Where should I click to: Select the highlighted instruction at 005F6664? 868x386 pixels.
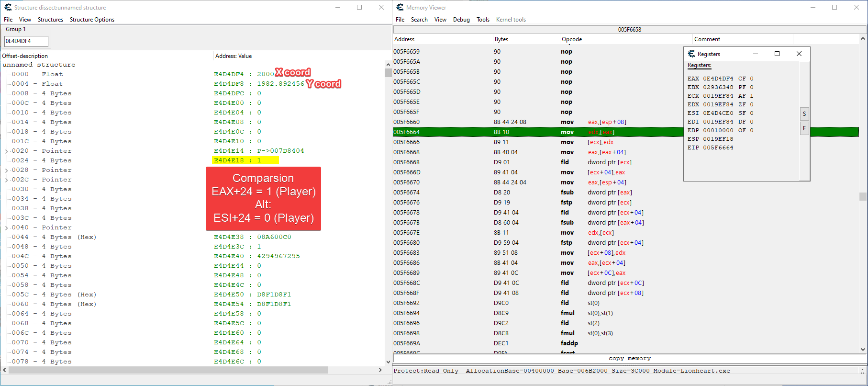(x=526, y=132)
